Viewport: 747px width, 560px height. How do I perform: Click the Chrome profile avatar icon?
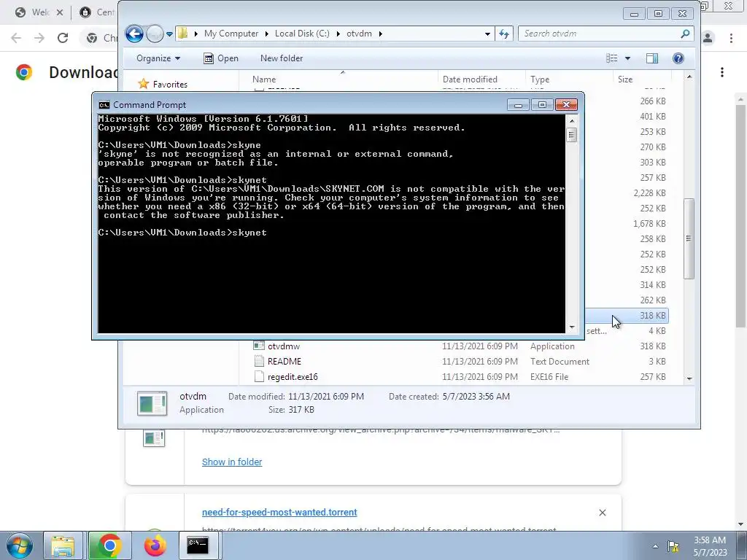point(708,38)
